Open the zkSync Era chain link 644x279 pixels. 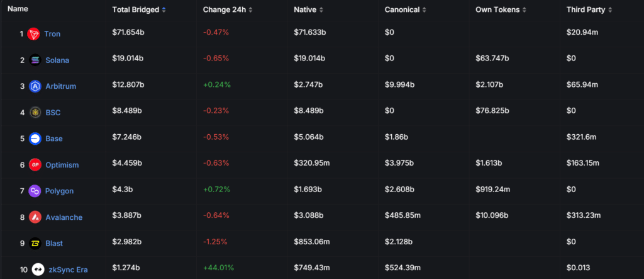(69, 270)
